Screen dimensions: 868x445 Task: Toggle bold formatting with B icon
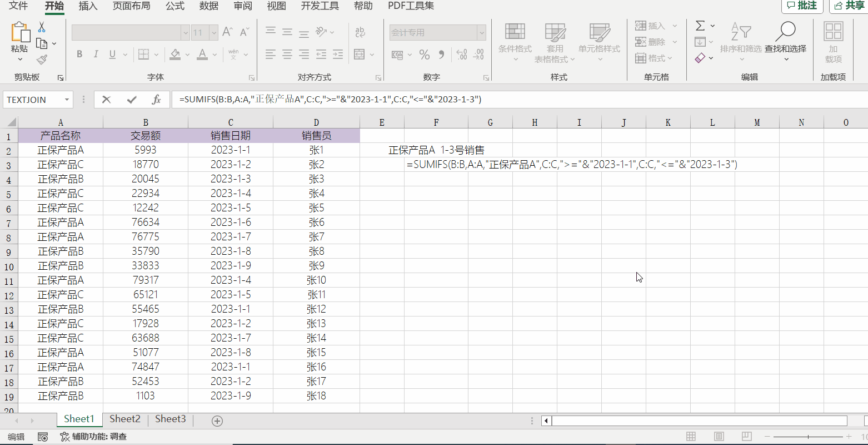(79, 54)
